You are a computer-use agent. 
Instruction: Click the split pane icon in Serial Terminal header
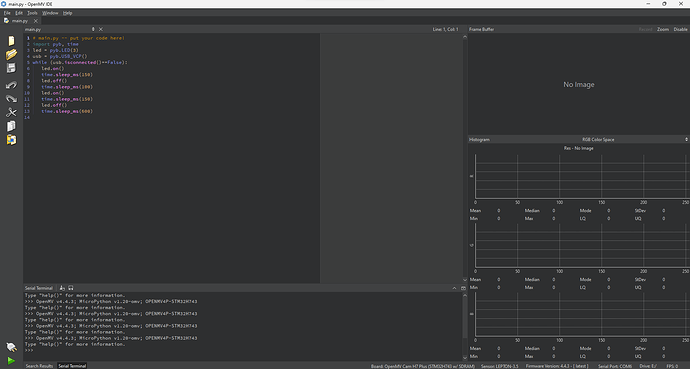(463, 288)
